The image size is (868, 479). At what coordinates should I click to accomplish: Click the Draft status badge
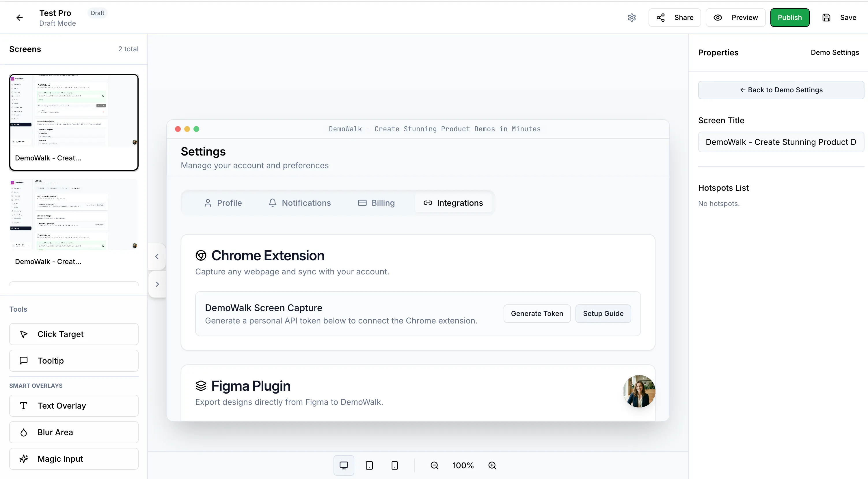click(97, 13)
